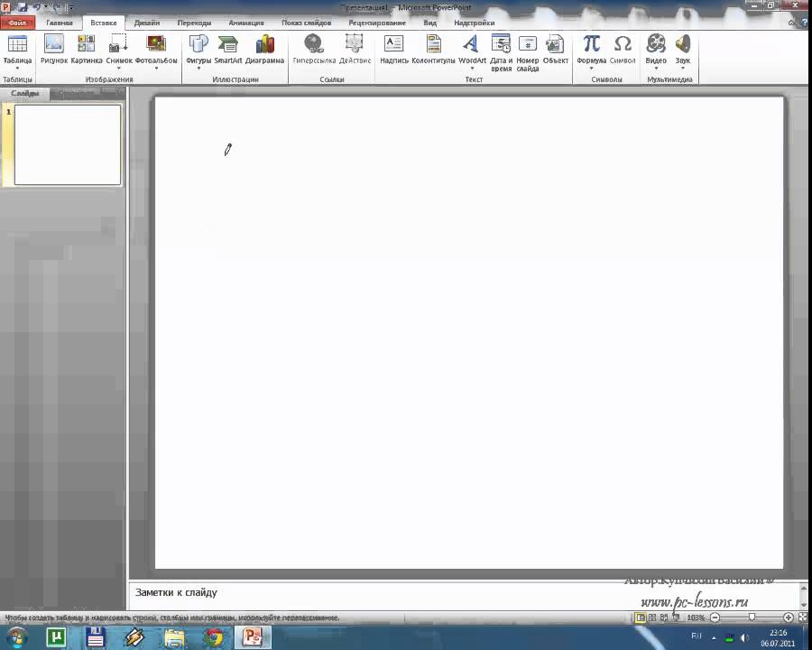Viewport: 812px width, 650px height.
Task: Open Колонтитулы header and footer
Action: click(433, 50)
